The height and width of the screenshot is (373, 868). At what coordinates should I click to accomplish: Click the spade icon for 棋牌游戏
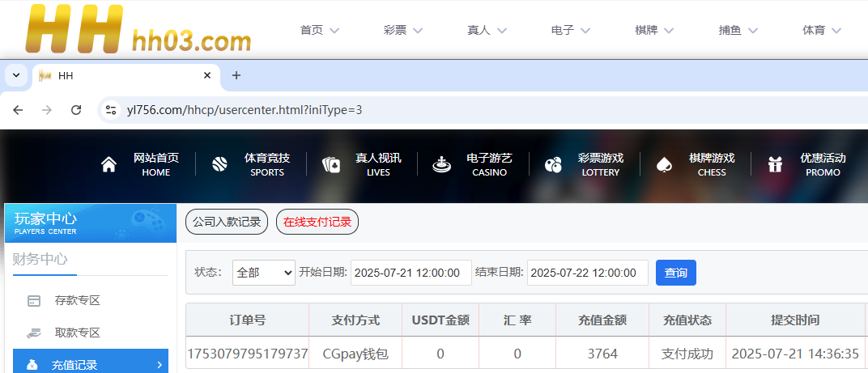pos(664,165)
